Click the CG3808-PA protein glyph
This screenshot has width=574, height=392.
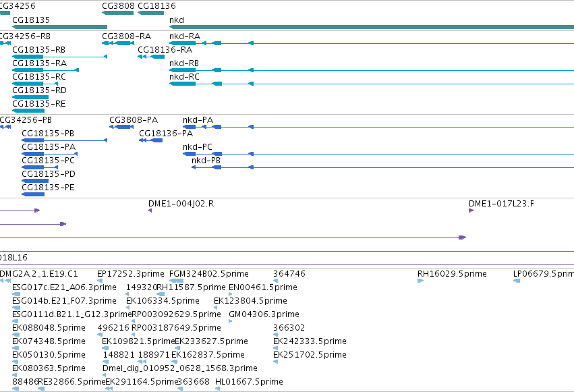(121, 127)
